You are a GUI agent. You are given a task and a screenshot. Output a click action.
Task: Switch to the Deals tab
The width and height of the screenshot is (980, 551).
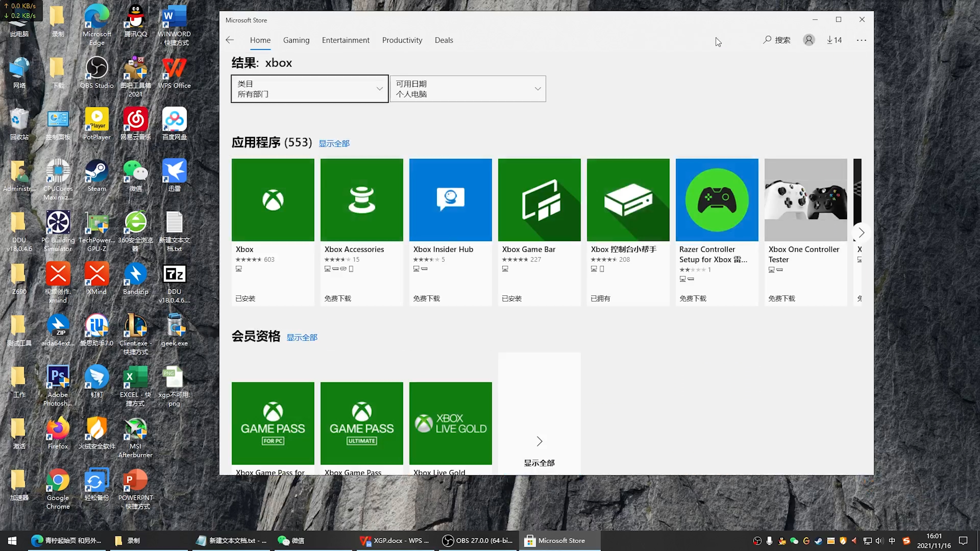(444, 40)
